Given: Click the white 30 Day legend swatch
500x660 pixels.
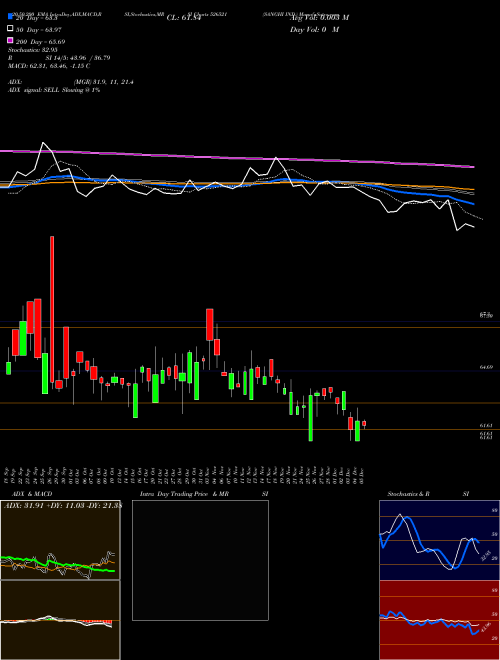Looking at the screenshot, I should (10, 29).
